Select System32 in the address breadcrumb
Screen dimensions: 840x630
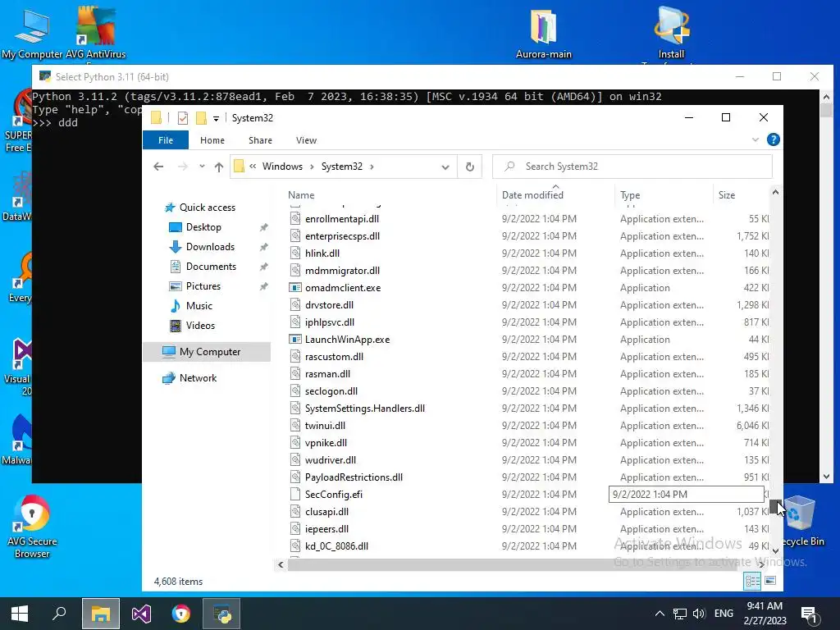(342, 167)
